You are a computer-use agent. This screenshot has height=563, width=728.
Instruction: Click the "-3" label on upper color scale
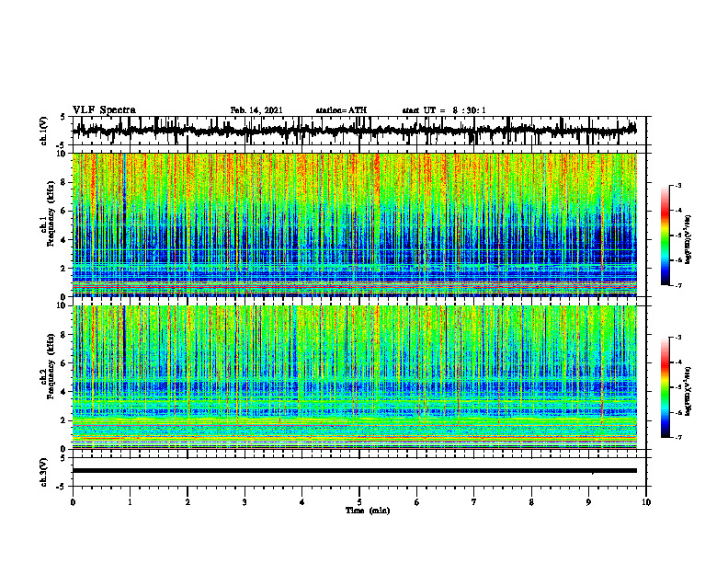677,186
